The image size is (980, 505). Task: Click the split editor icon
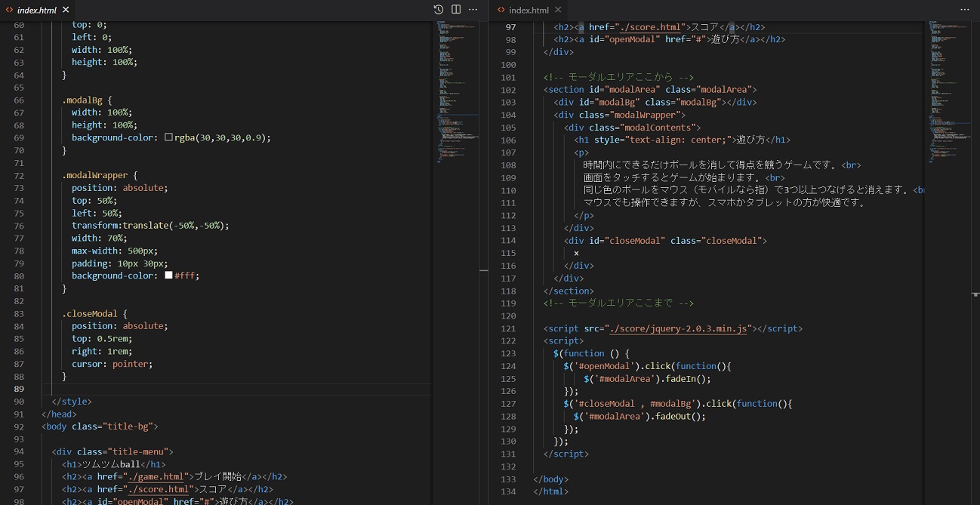coord(456,10)
